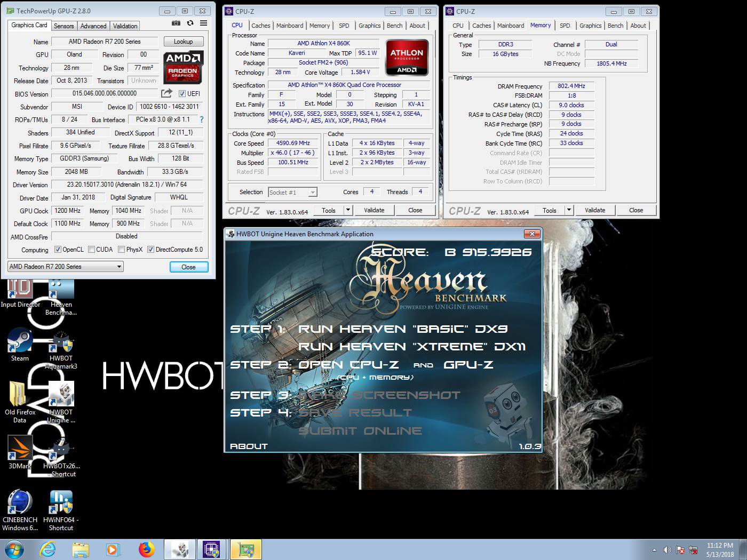The image size is (747, 560).
Task: Click About in HWBOT Heaven app
Action: click(x=249, y=446)
